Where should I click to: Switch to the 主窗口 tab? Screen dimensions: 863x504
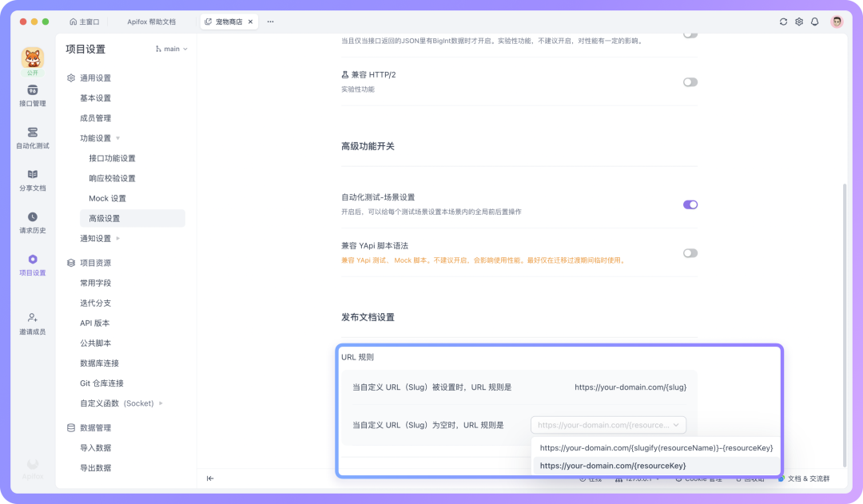coord(84,22)
